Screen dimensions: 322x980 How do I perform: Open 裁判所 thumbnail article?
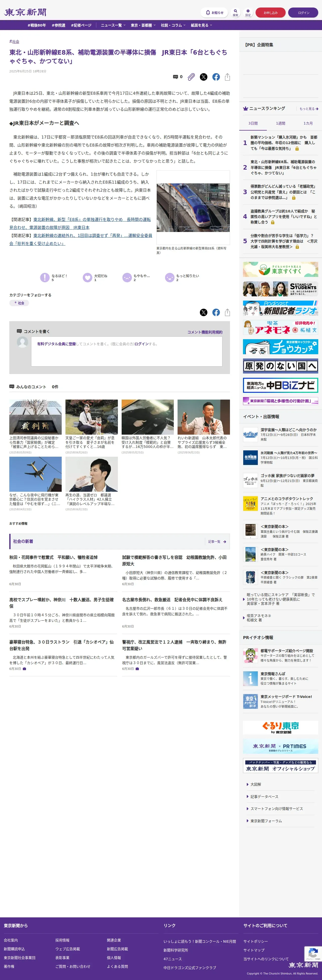coord(35,417)
